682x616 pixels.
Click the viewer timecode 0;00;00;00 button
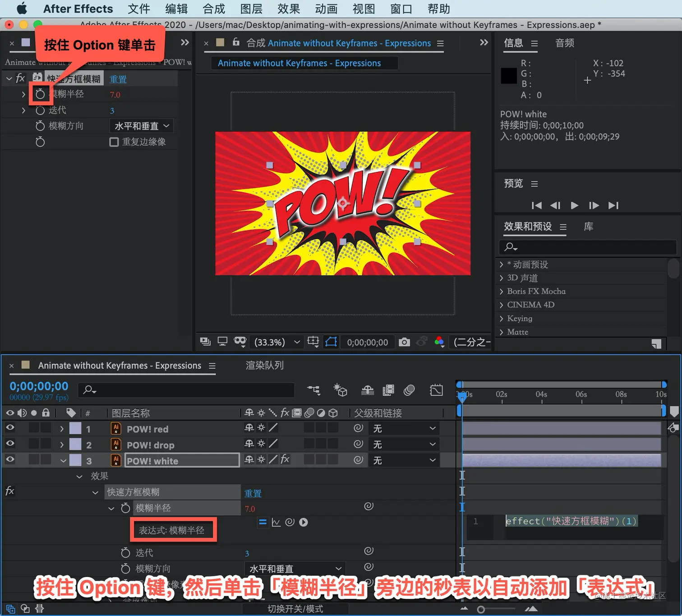pos(368,342)
